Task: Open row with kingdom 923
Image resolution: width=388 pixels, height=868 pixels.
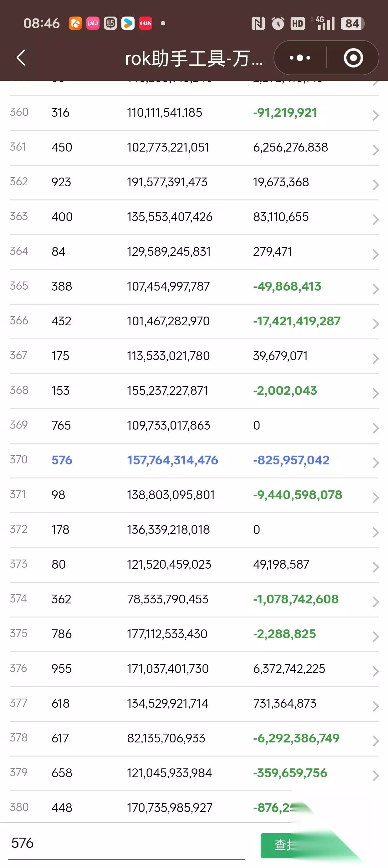Action: (x=194, y=182)
